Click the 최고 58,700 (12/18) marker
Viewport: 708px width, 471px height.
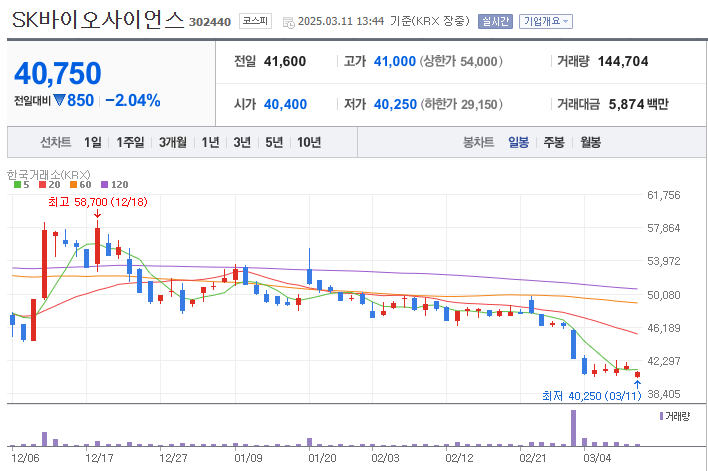coord(98,202)
